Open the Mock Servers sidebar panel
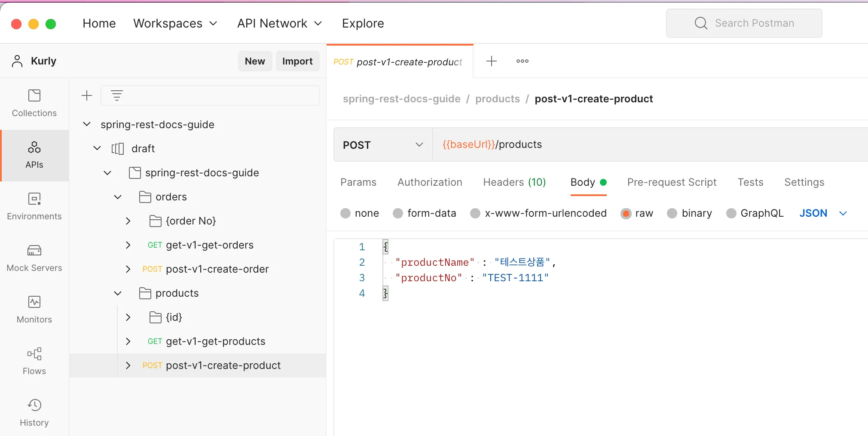This screenshot has height=436, width=868. [34, 258]
